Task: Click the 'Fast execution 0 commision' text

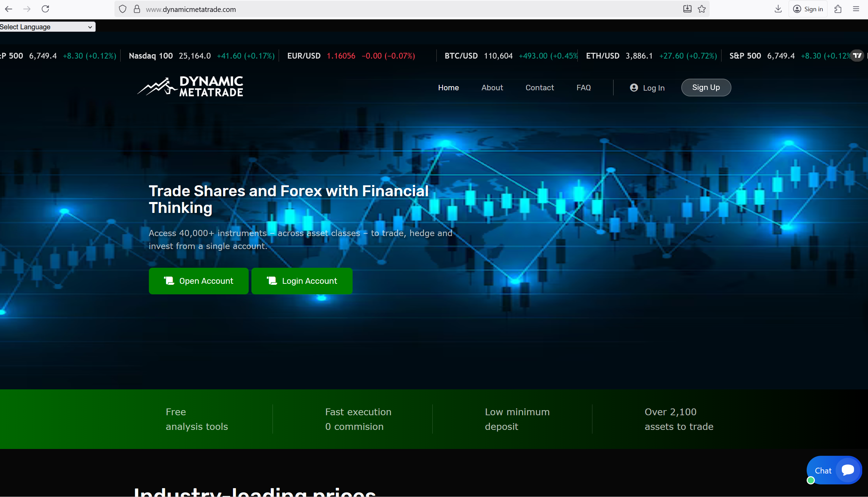Action: [x=358, y=419]
